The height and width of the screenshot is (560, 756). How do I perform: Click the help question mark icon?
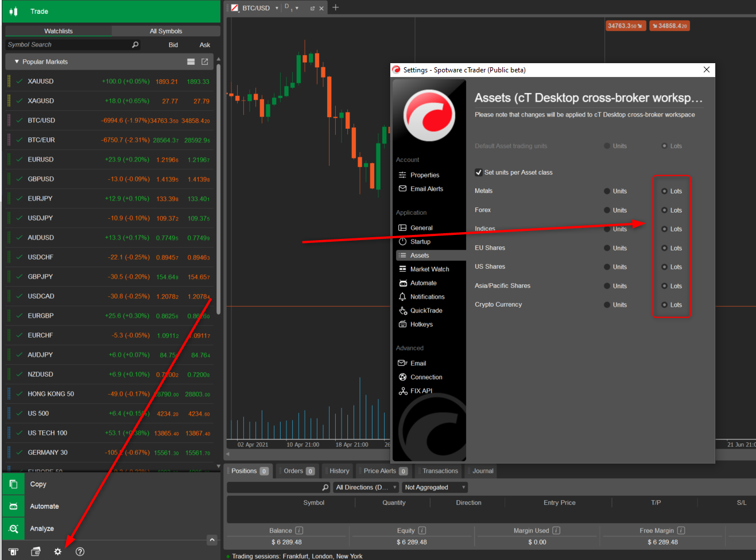tap(80, 551)
